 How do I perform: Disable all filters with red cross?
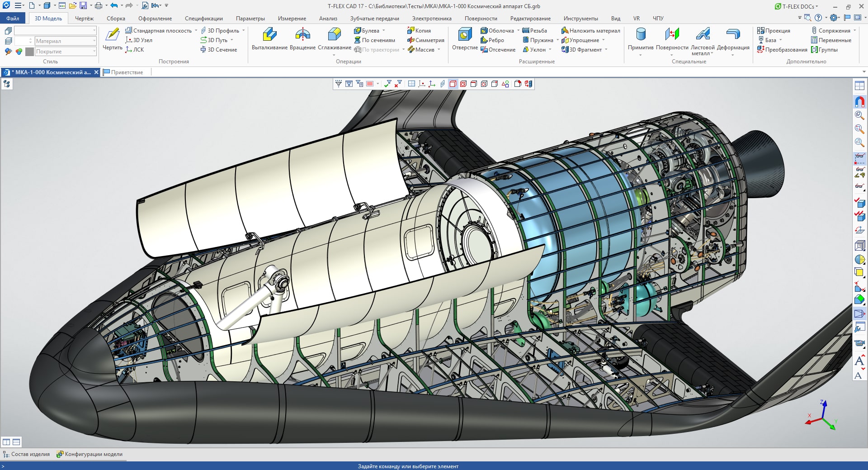(398, 84)
